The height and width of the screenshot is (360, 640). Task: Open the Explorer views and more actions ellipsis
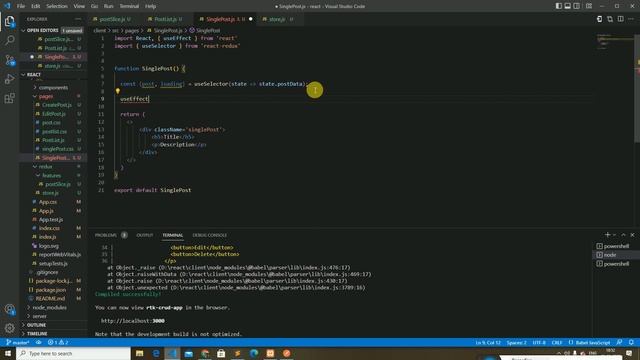point(78,19)
